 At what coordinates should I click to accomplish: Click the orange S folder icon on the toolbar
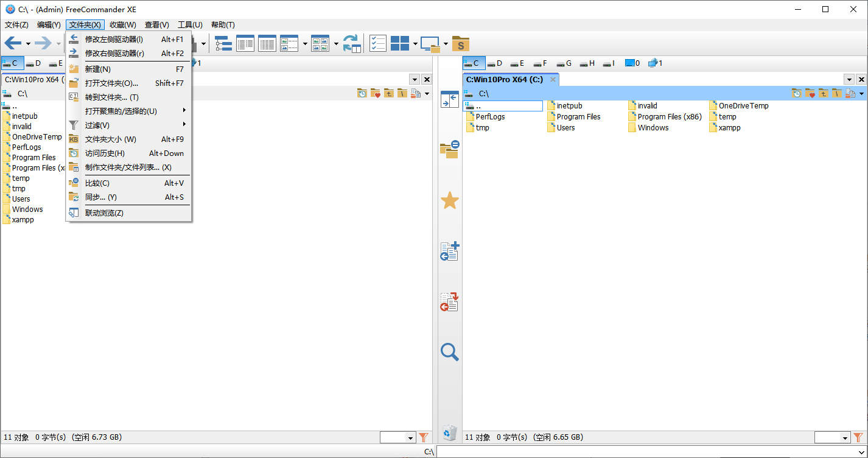pos(460,43)
